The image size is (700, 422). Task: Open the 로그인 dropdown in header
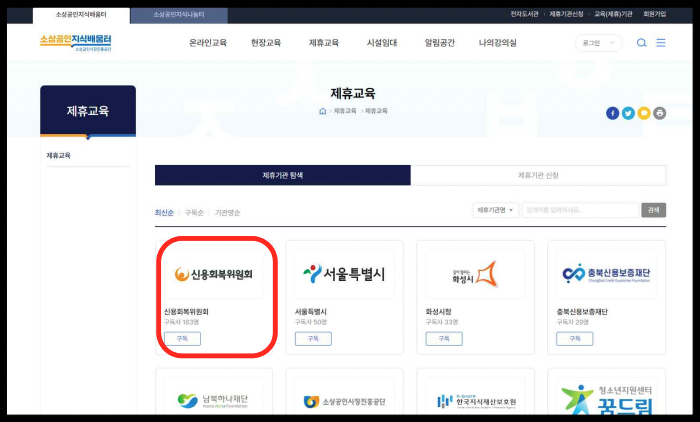click(598, 43)
